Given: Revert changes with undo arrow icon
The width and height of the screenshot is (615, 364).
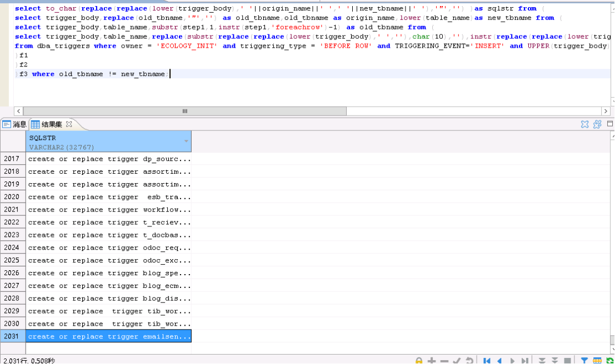Looking at the screenshot, I should pos(469,361).
